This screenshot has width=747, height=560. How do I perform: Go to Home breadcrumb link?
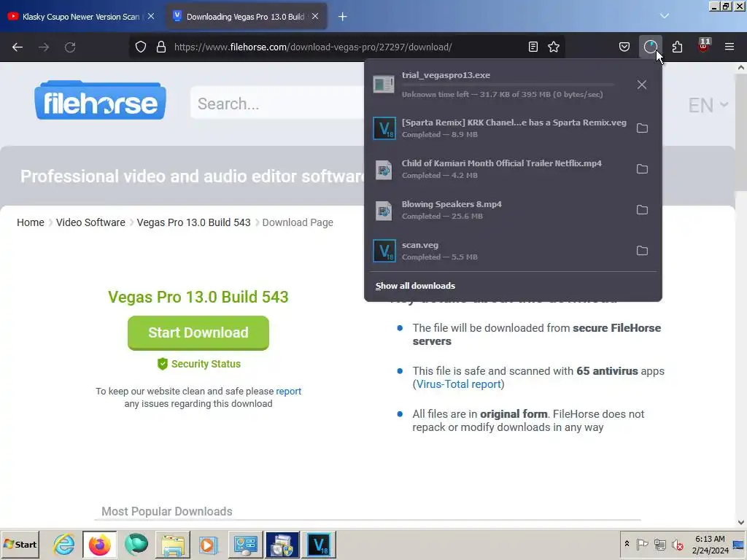(x=31, y=222)
